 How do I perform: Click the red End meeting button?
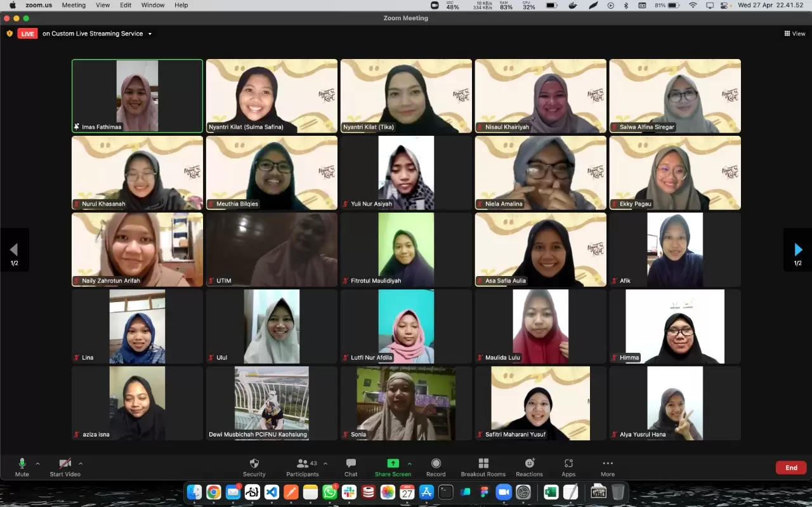(791, 468)
